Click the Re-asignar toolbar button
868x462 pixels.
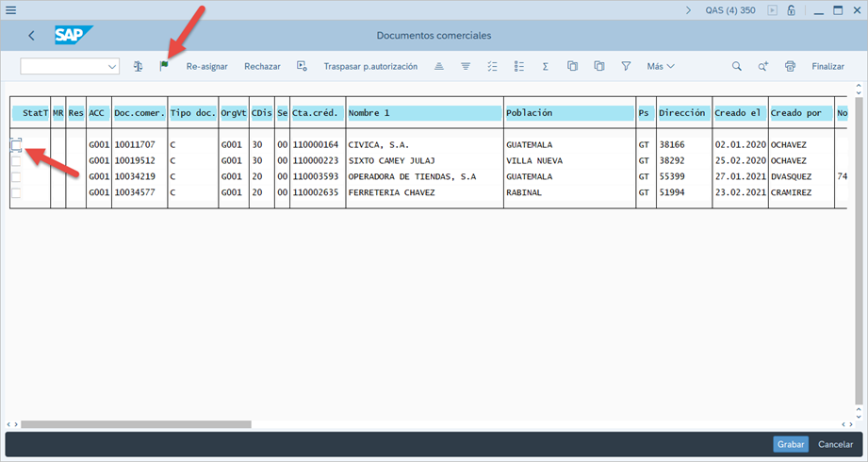point(206,67)
